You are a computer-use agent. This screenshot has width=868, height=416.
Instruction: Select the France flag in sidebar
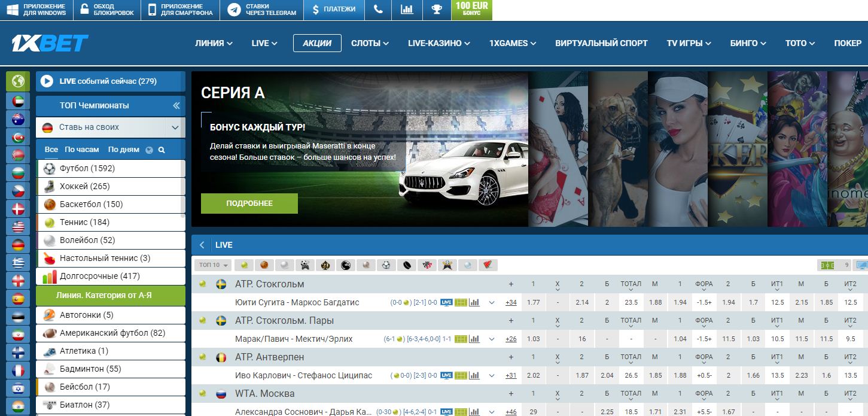[18, 371]
